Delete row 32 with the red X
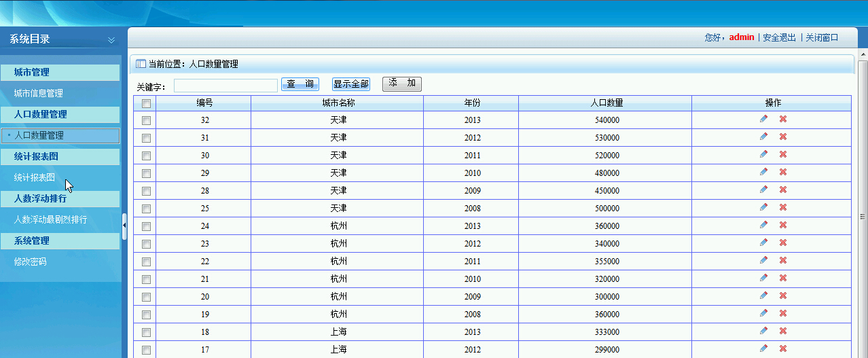Image resolution: width=868 pixels, height=358 pixels. point(782,119)
